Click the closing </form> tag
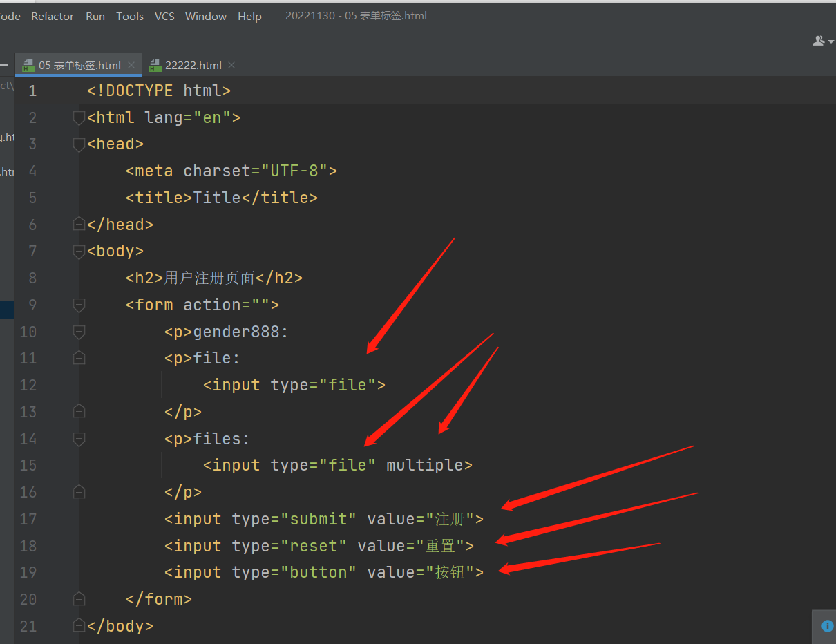The width and height of the screenshot is (836, 644). pyautogui.click(x=159, y=599)
